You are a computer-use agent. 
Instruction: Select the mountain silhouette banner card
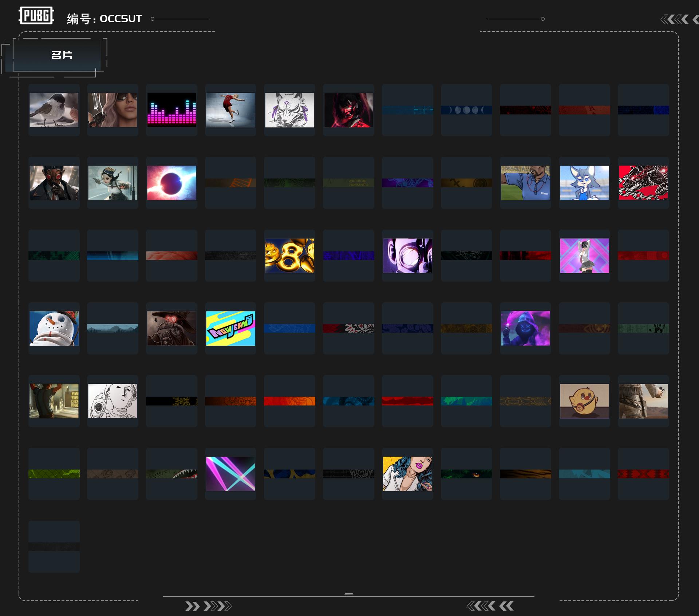coord(113,328)
